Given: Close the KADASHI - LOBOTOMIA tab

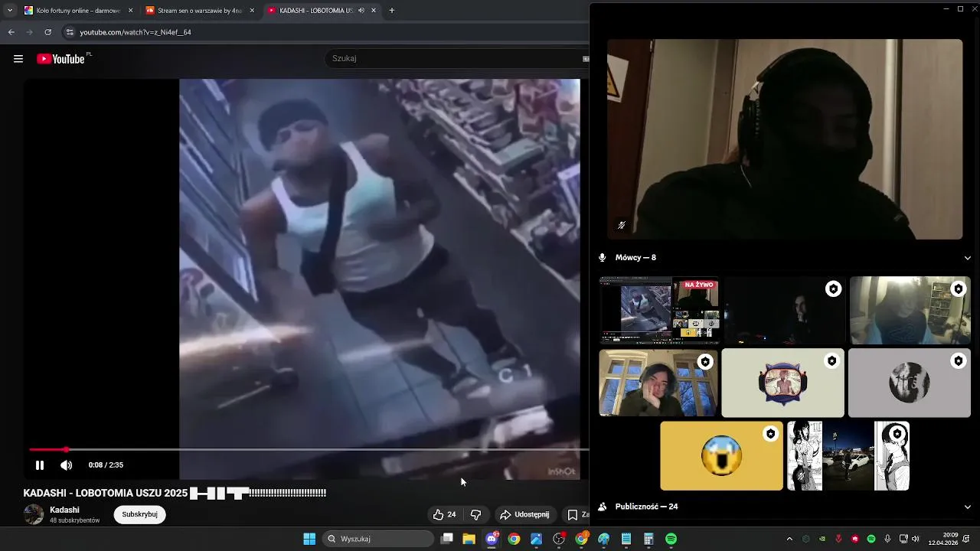Looking at the screenshot, I should pos(374,11).
